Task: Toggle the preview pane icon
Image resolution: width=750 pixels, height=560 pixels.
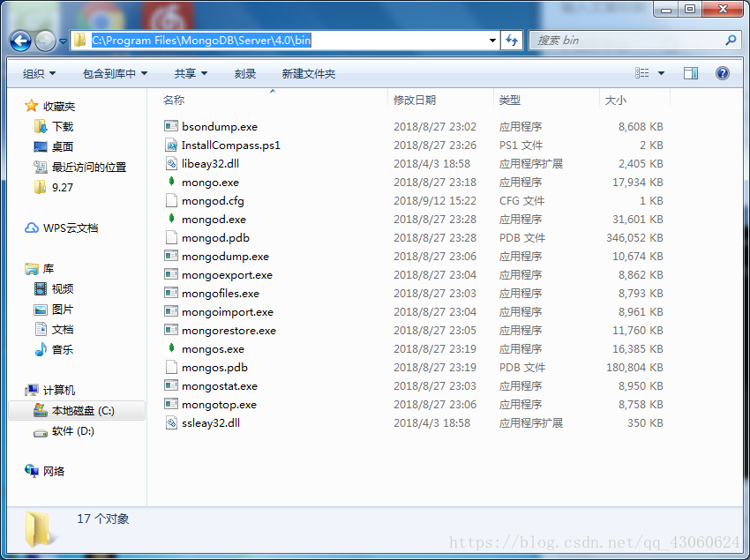Action: (691, 73)
